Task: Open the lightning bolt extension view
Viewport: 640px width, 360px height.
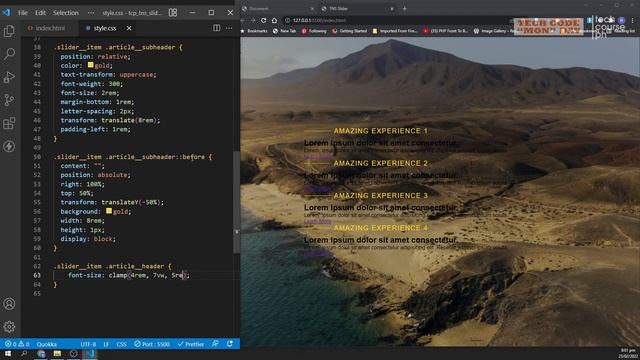Action: (x=9, y=146)
